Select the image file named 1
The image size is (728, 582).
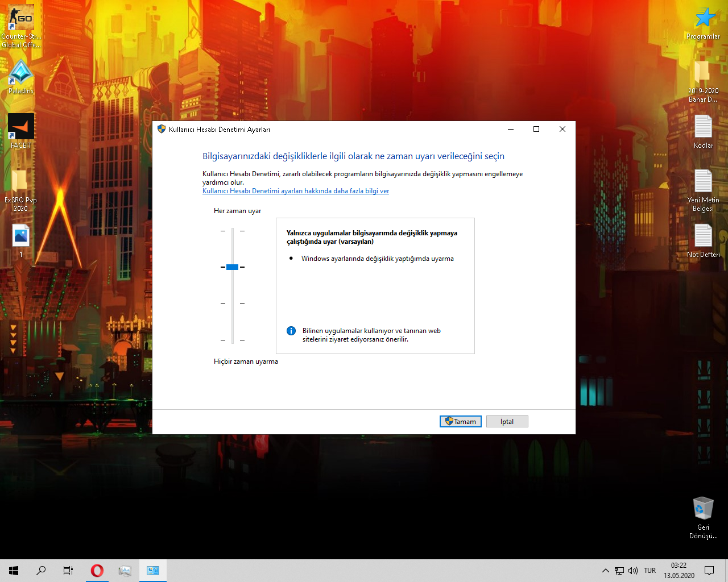click(21, 240)
